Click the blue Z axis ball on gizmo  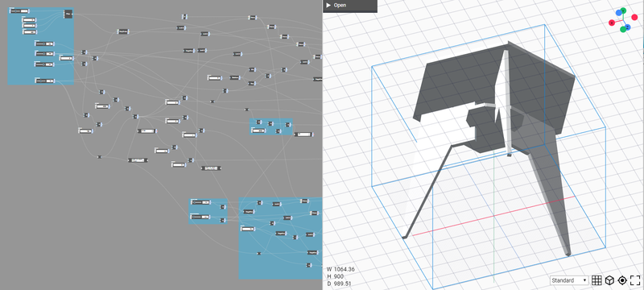(629, 27)
